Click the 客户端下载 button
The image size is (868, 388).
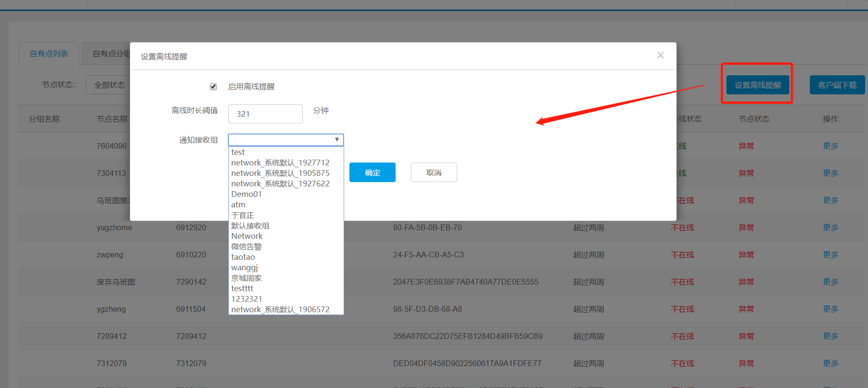pyautogui.click(x=837, y=85)
